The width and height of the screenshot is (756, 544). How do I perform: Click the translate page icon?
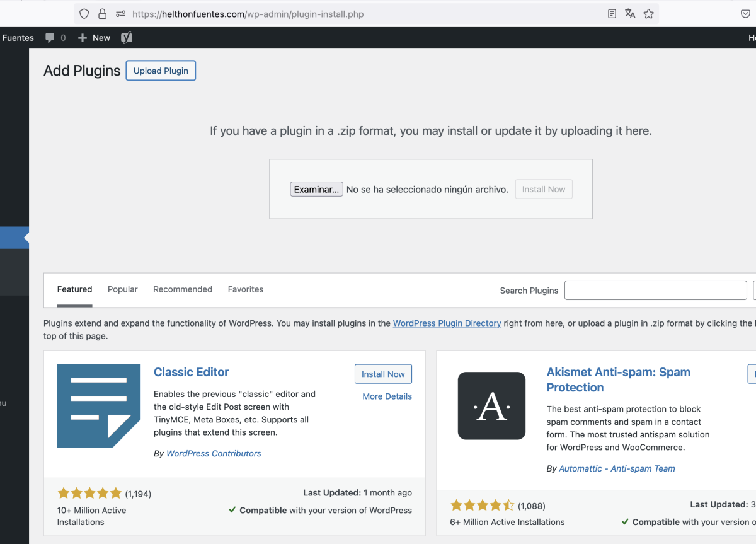click(630, 14)
